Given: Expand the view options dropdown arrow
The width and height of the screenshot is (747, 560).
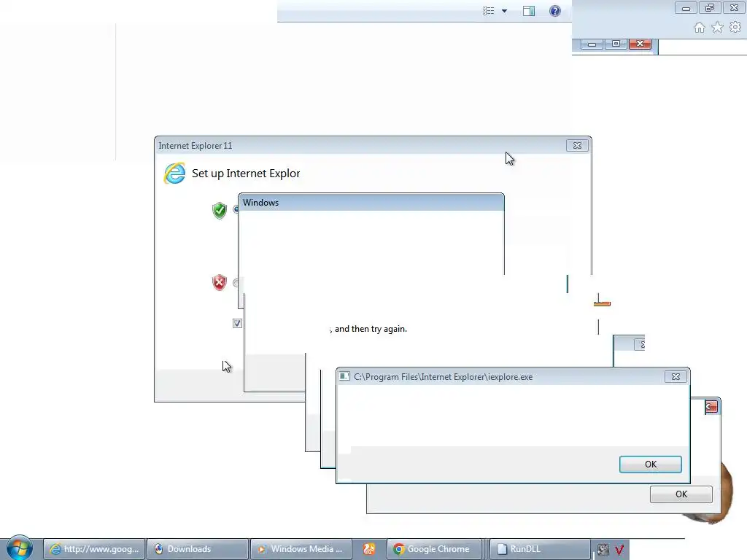Looking at the screenshot, I should 504,11.
